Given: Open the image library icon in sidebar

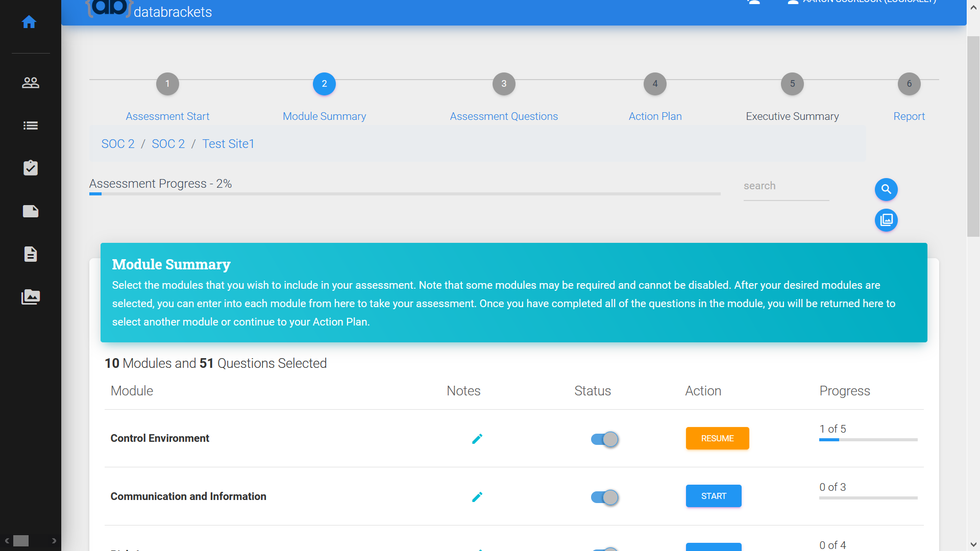Looking at the screenshot, I should point(31,297).
